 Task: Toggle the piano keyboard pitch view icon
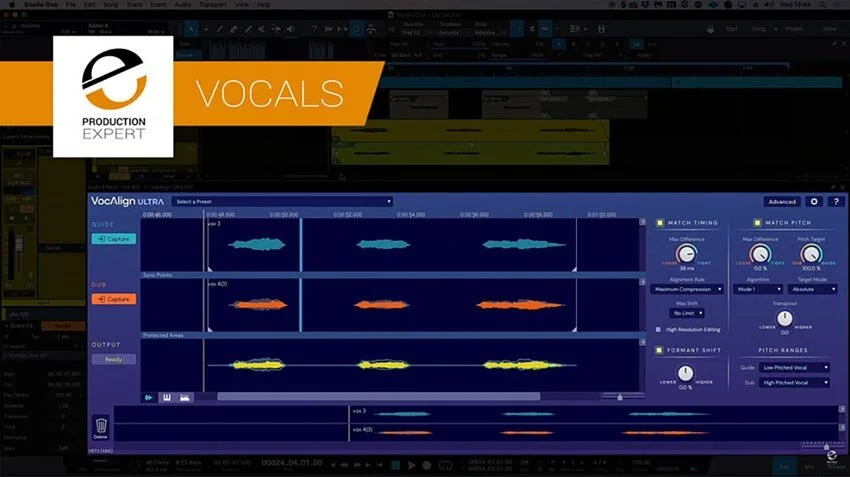[x=166, y=397]
